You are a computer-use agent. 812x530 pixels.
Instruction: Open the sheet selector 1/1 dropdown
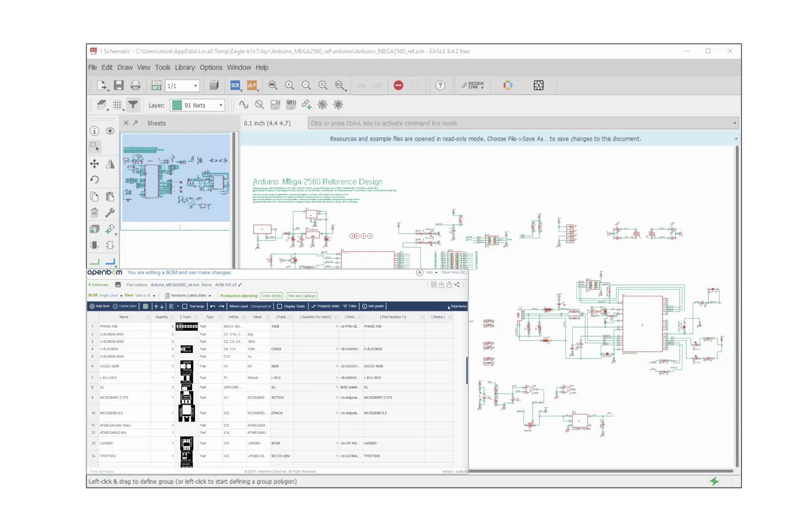182,86
